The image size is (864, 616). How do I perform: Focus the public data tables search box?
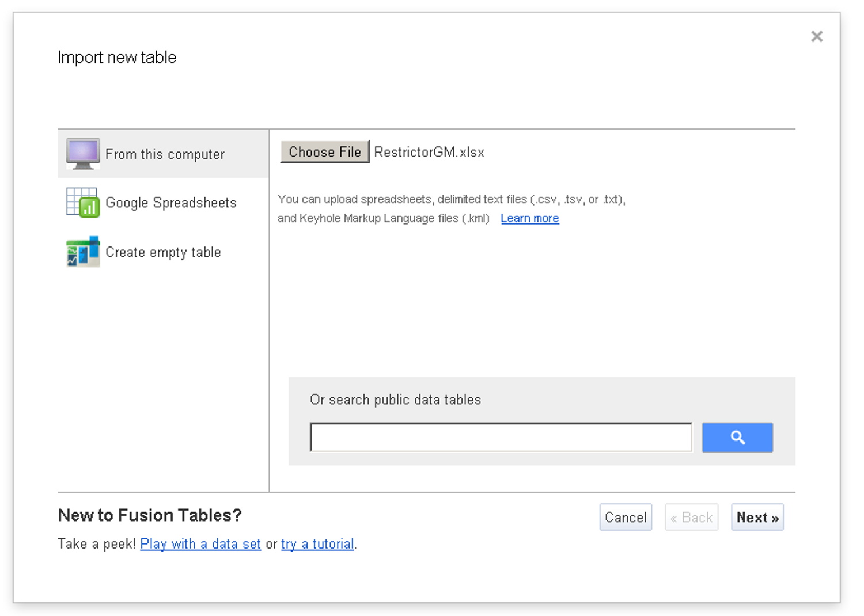click(501, 438)
